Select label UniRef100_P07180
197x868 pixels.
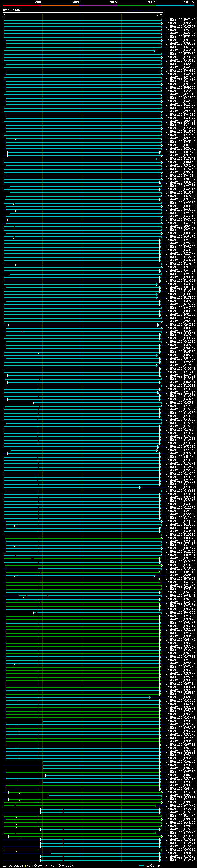pyautogui.click(x=180, y=145)
